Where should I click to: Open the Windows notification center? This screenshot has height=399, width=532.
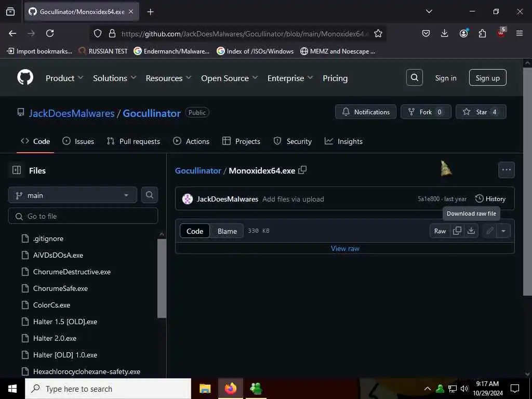click(515, 389)
